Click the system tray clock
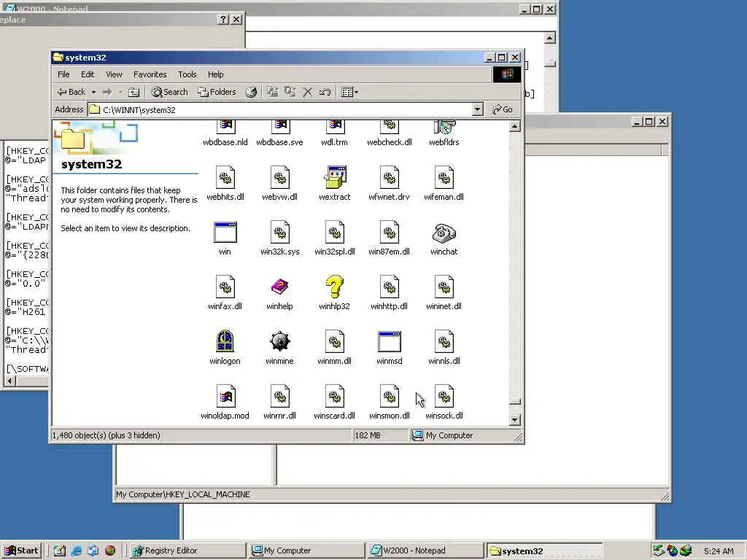The height and width of the screenshot is (560, 747). tap(719, 551)
